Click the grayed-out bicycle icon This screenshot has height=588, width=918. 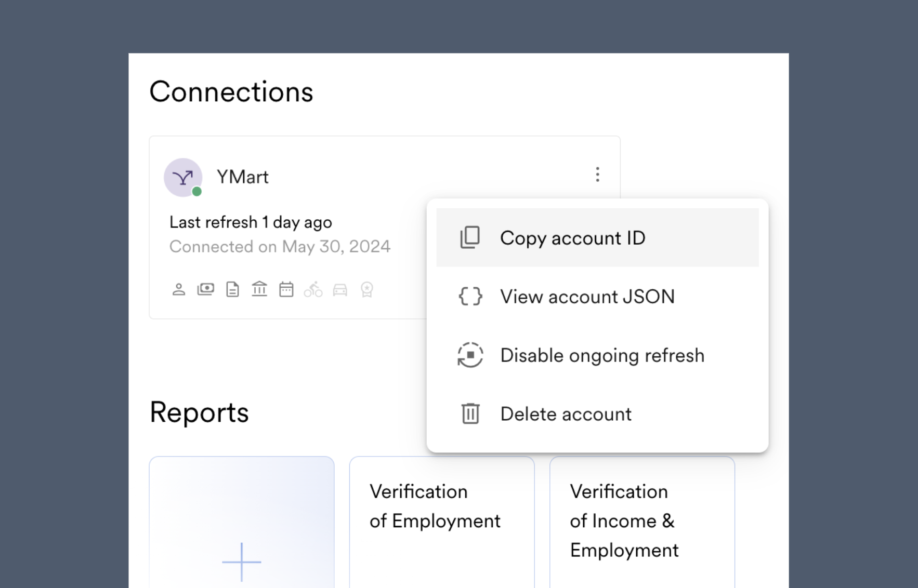[x=313, y=289]
